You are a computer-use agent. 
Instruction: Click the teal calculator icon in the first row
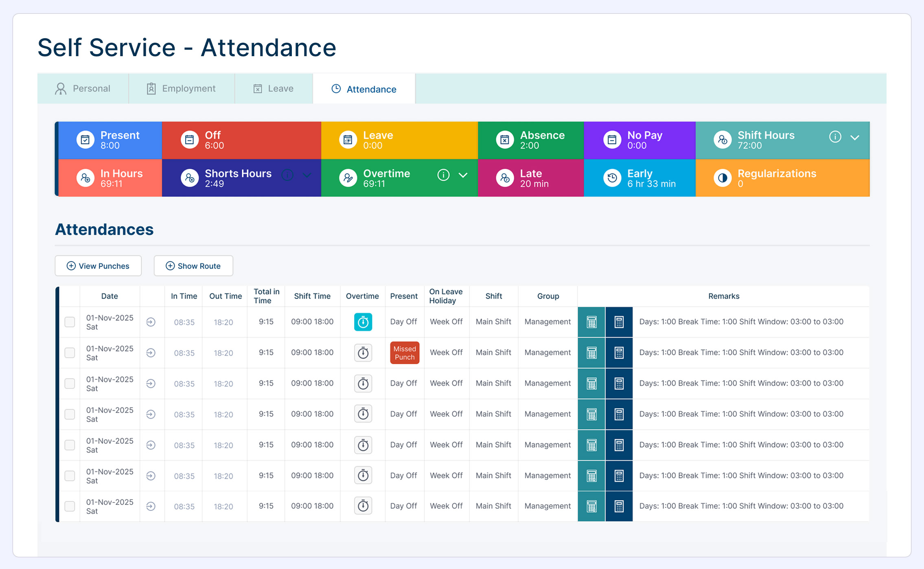coord(591,322)
